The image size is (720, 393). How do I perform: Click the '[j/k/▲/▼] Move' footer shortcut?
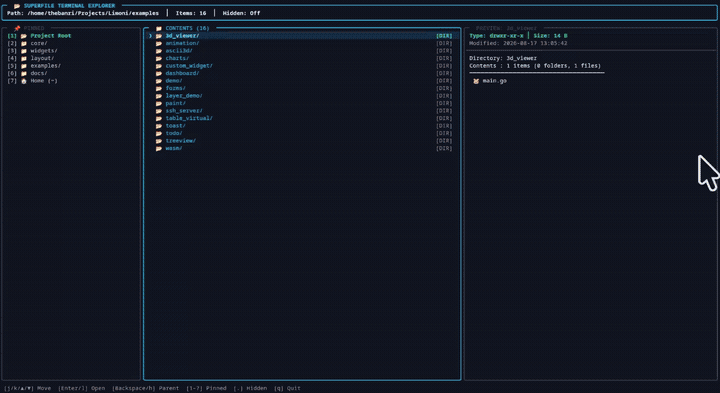[x=28, y=388]
